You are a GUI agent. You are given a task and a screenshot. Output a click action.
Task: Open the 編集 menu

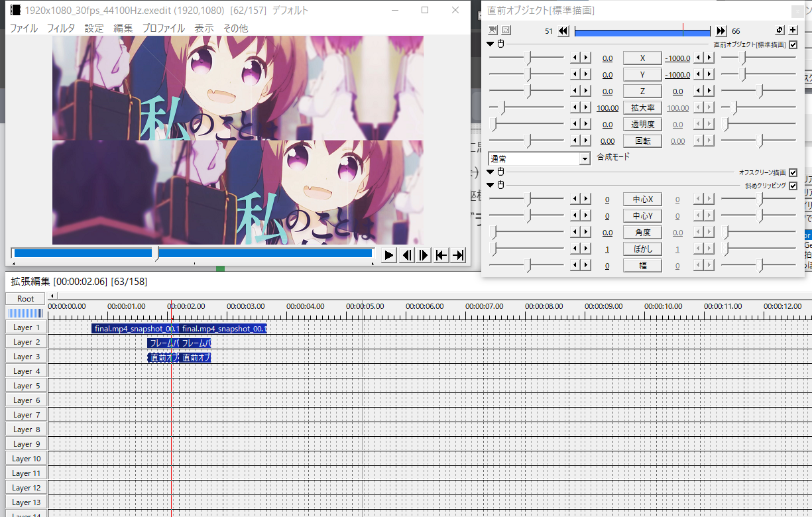[x=123, y=28]
